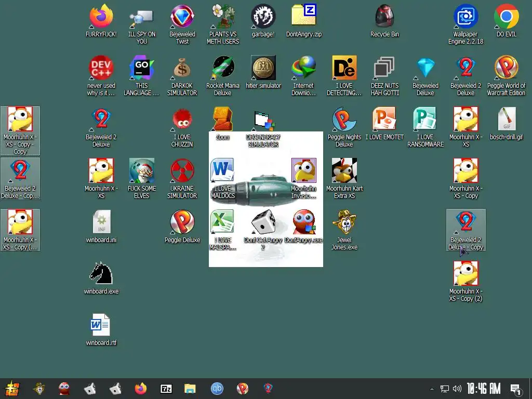Open Peggle World of Warcraft Edition

pyautogui.click(x=506, y=75)
